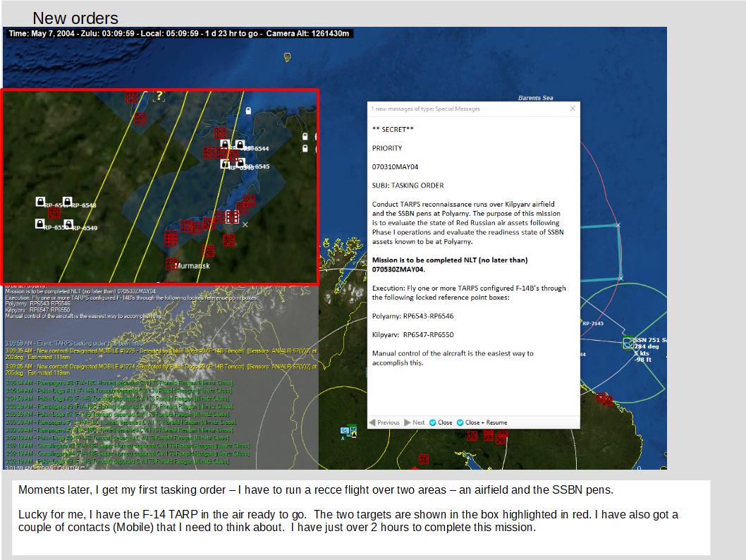Click the Rampagers #8 departed log entry
Screen dimensions: 746x560
(x=119, y=382)
